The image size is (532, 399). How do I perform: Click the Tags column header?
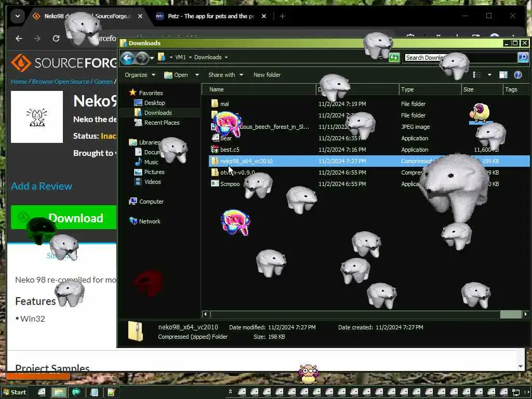pos(516,89)
